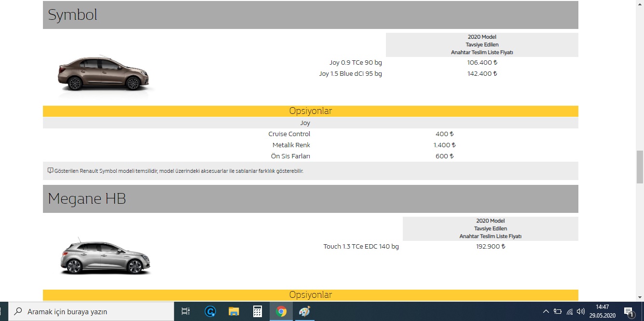
Task: Click the Metalik Renk price 1.400 ₺
Action: tap(444, 145)
